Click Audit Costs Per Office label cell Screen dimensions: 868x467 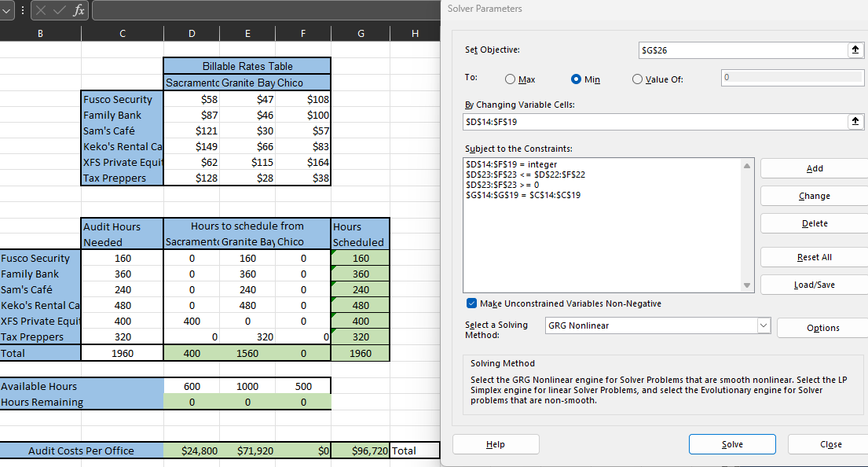pos(82,451)
